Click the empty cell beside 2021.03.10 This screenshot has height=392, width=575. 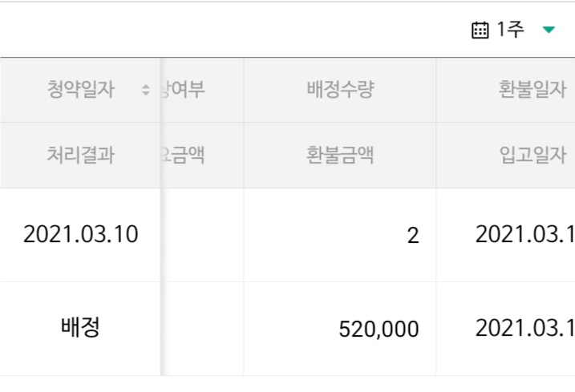(204, 235)
